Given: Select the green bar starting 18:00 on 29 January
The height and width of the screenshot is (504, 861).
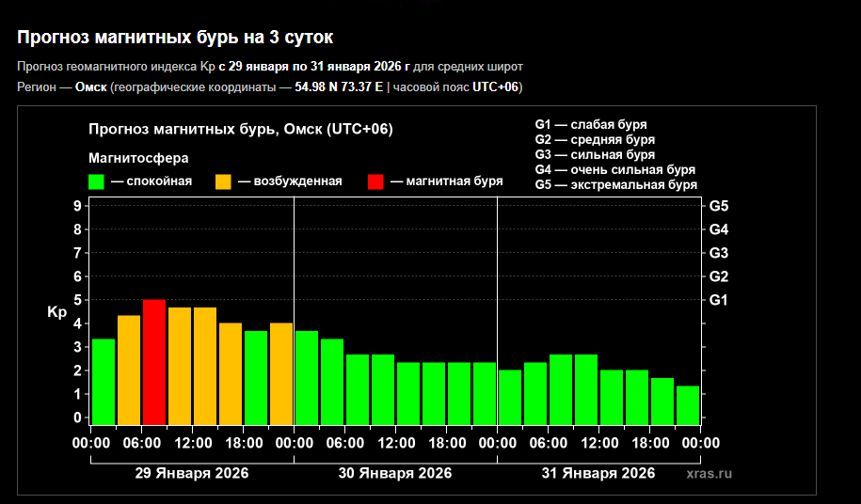Looking at the screenshot, I should coord(256,378).
